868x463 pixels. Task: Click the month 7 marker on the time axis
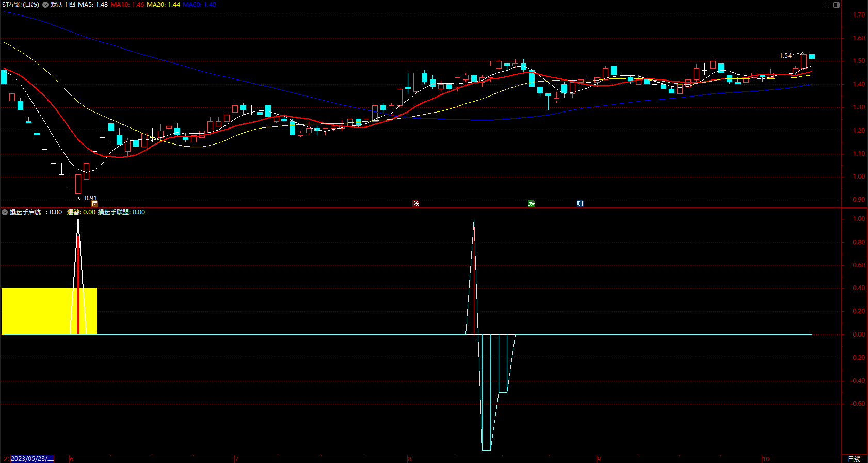point(236,459)
